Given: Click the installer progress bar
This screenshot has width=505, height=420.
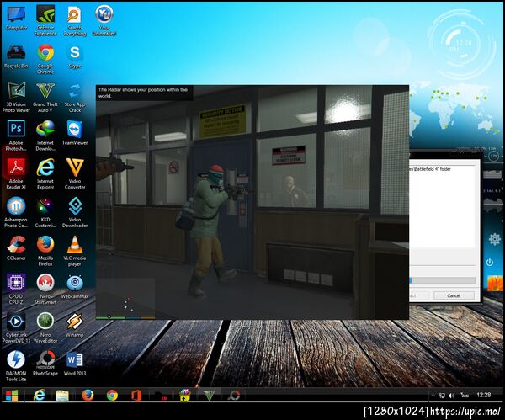Looking at the screenshot, I should pos(443,280).
